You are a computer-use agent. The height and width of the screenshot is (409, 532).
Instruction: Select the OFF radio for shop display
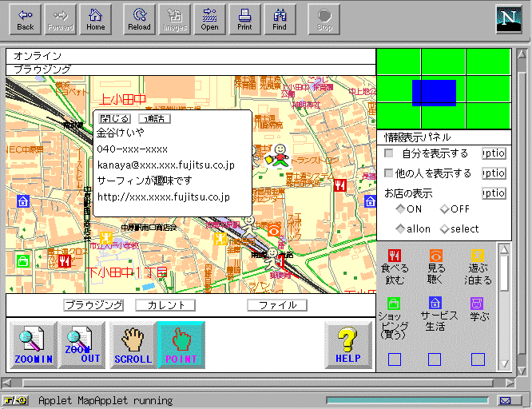[x=444, y=209]
